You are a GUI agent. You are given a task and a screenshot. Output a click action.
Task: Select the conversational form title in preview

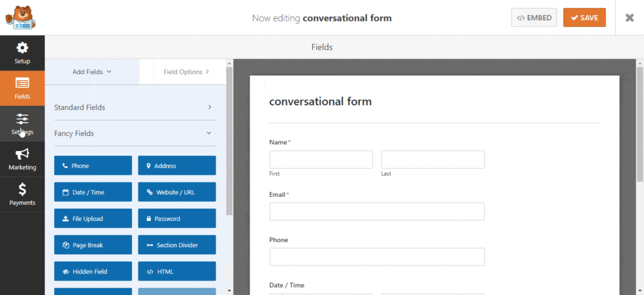[320, 101]
